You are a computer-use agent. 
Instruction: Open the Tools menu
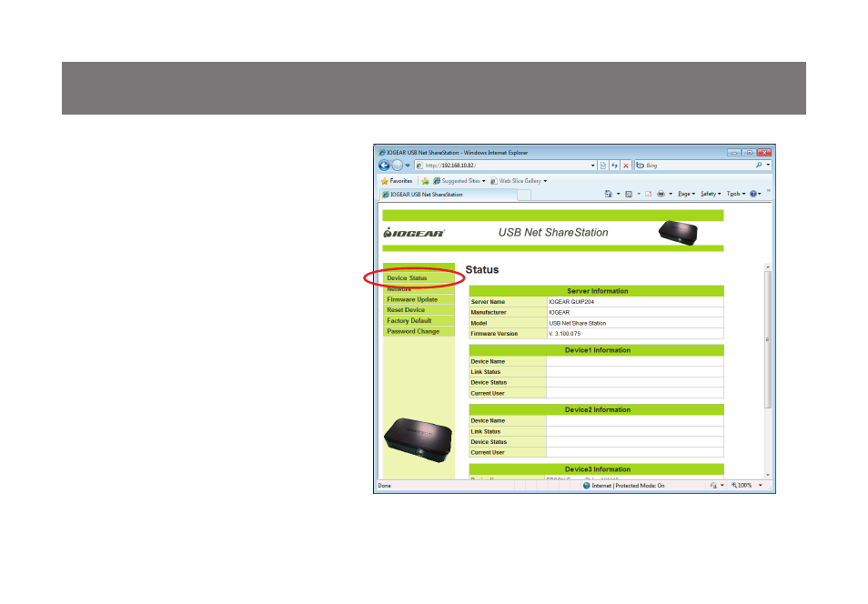click(736, 194)
